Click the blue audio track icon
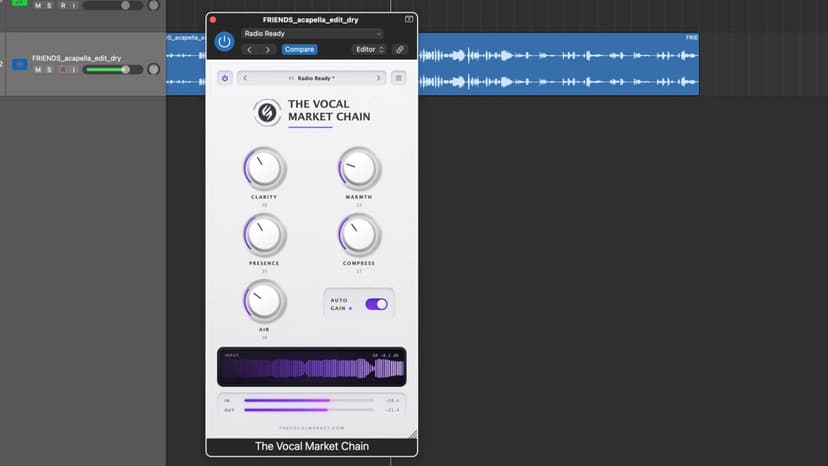Viewport: 828px width, 466px height. coord(20,64)
